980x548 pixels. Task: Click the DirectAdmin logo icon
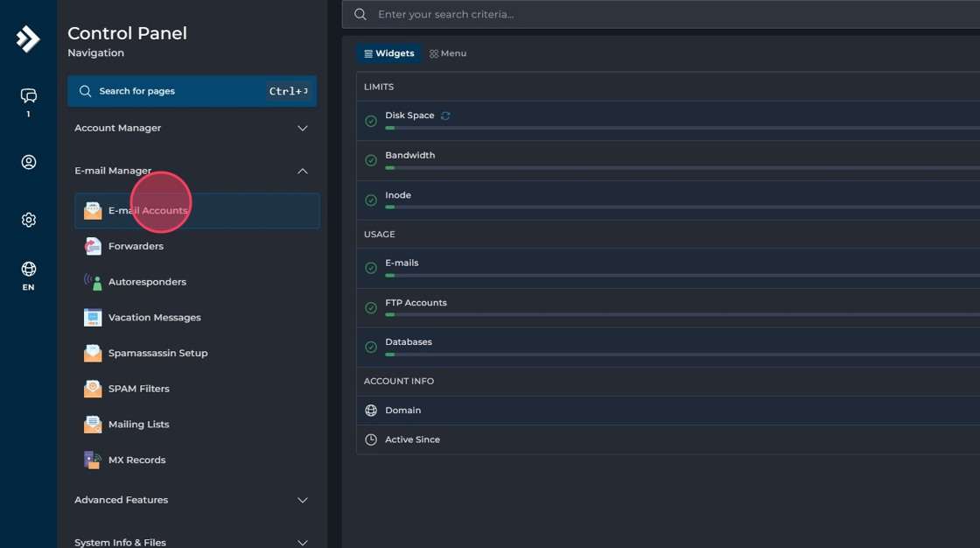pos(28,39)
